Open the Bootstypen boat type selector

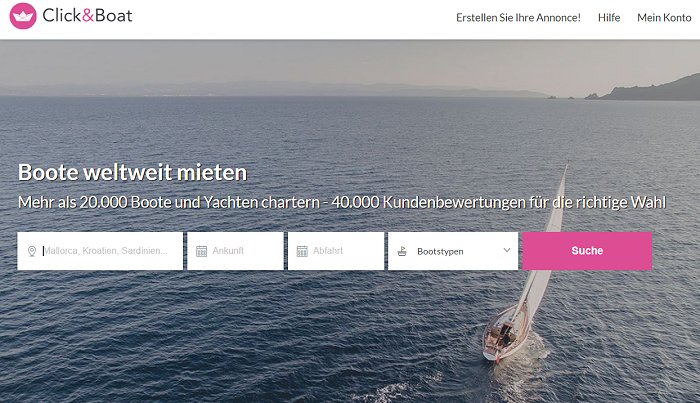click(x=453, y=251)
